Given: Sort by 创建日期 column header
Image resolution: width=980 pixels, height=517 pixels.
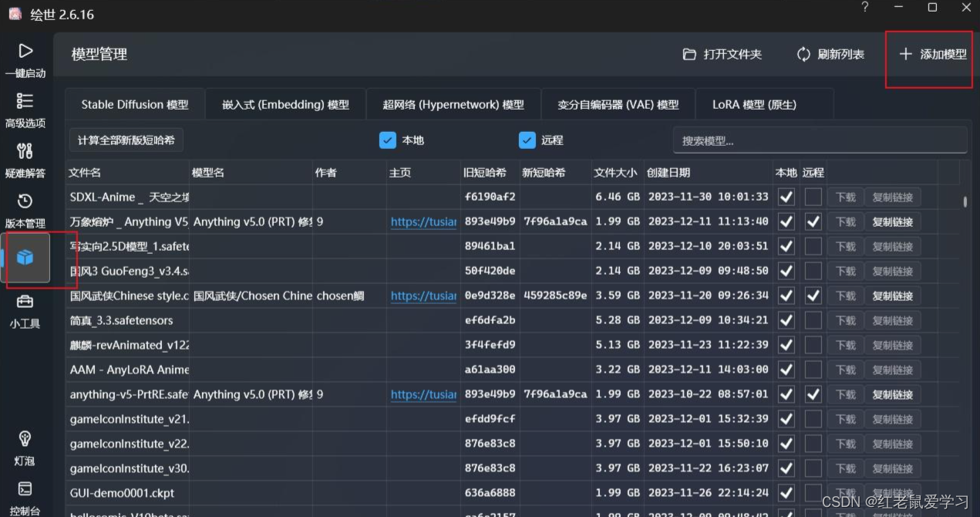Looking at the screenshot, I should [709, 172].
